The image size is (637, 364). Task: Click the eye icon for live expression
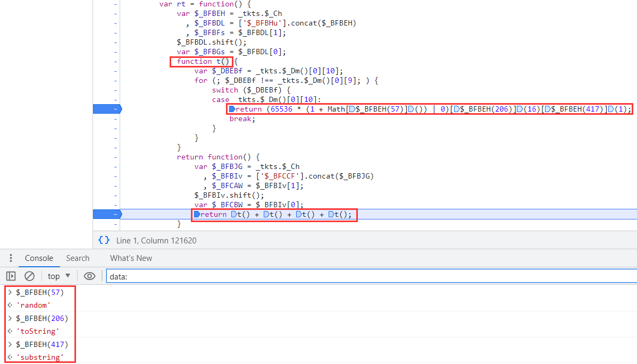coord(89,276)
